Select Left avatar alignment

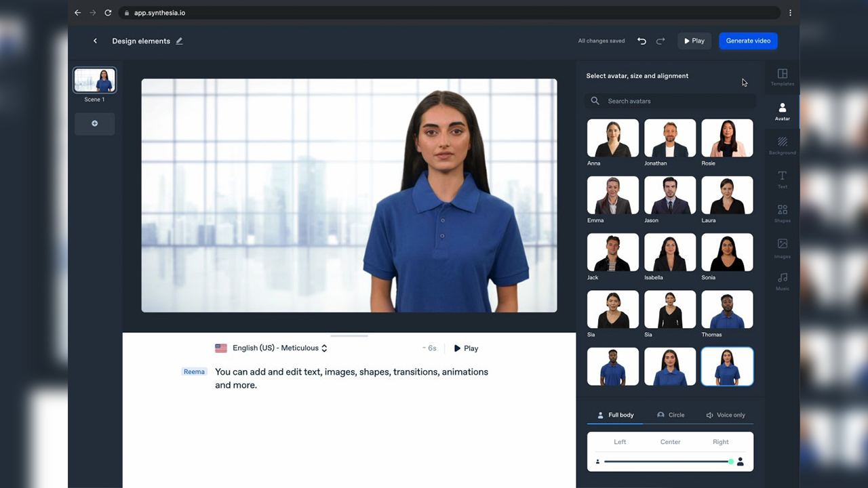pos(620,442)
